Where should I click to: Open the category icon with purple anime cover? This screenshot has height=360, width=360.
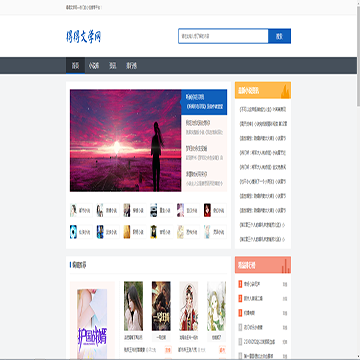click(x=188, y=210)
